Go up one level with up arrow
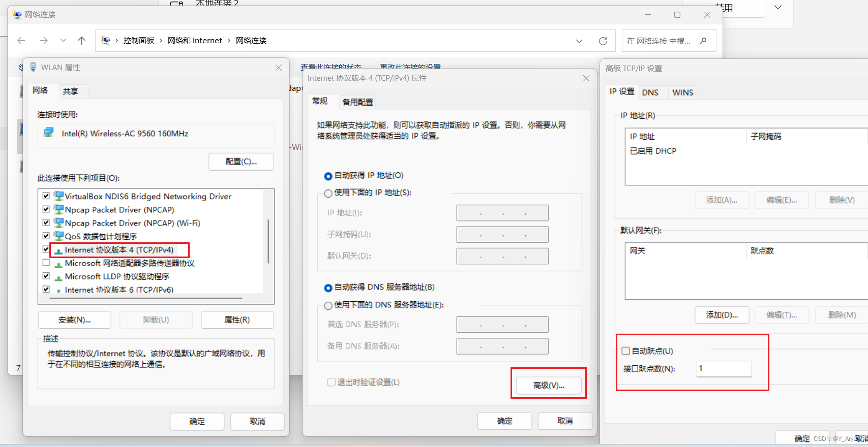This screenshot has height=447, width=868. click(x=81, y=41)
